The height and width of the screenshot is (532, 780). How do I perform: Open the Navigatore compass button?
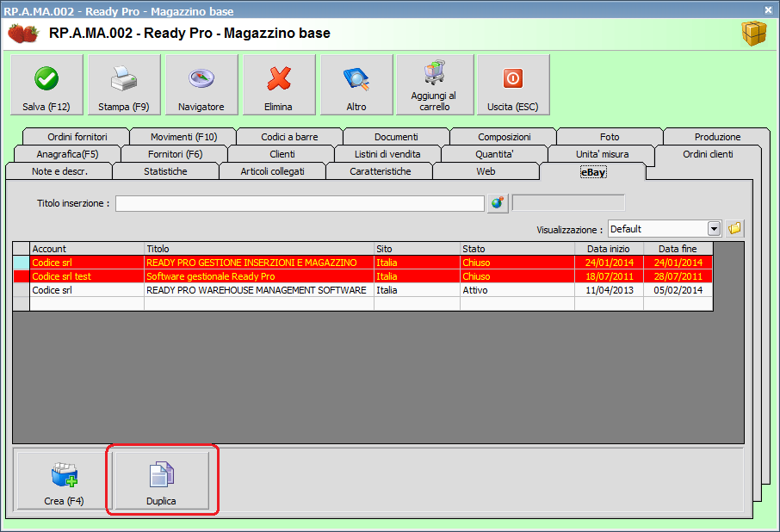click(x=201, y=85)
